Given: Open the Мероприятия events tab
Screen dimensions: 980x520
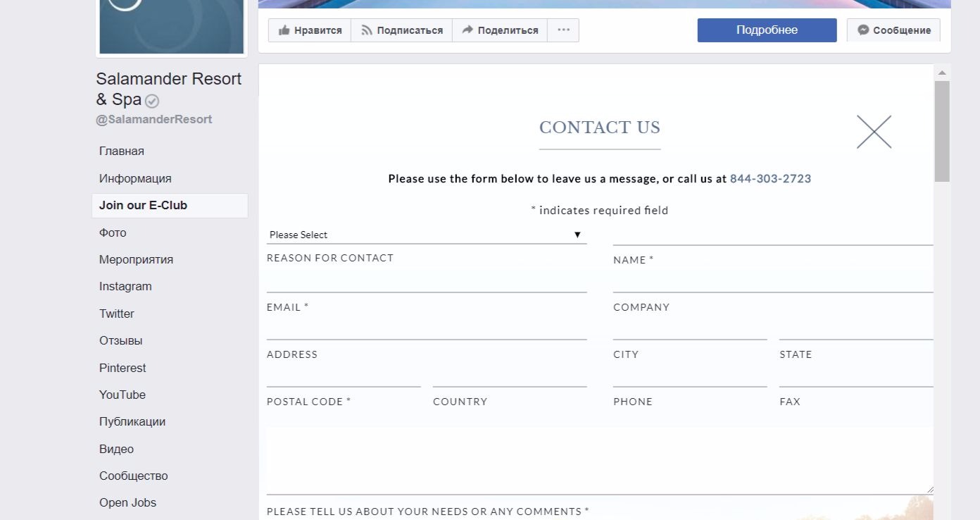Looking at the screenshot, I should [x=136, y=259].
